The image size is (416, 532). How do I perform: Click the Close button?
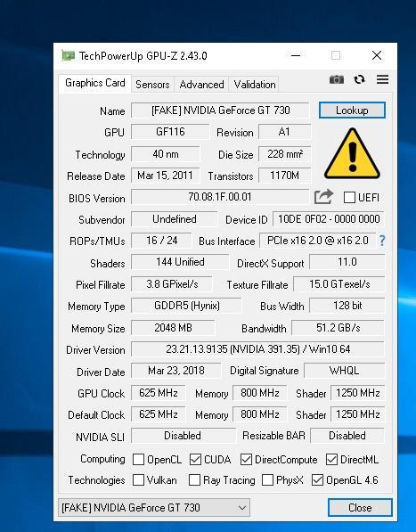tap(360, 508)
